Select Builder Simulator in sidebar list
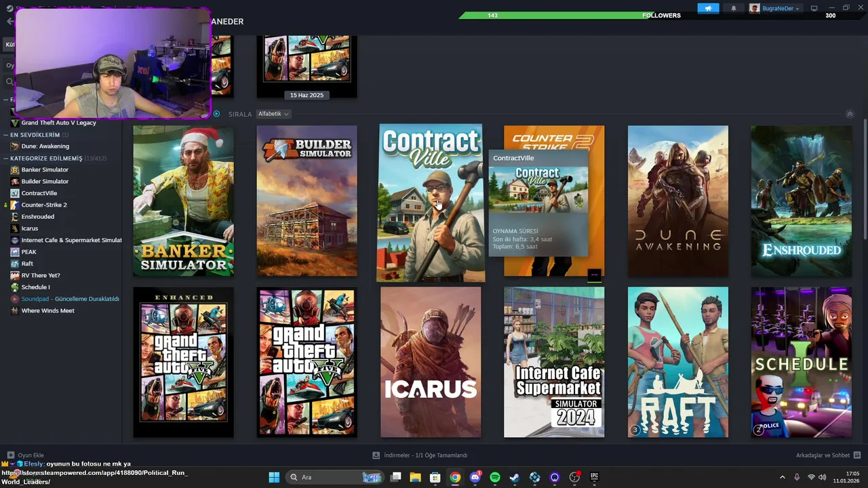This screenshot has width=868, height=488. click(45, 182)
